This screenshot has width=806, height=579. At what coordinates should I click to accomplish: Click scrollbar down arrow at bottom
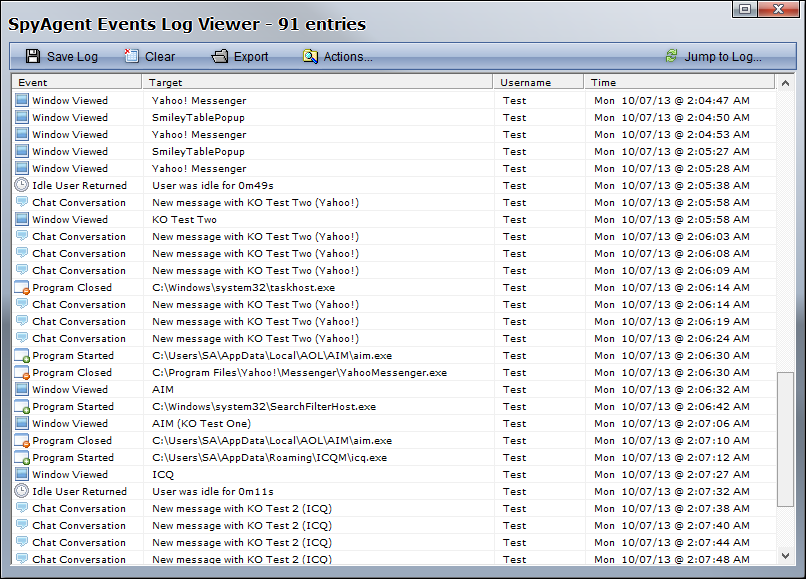(786, 556)
